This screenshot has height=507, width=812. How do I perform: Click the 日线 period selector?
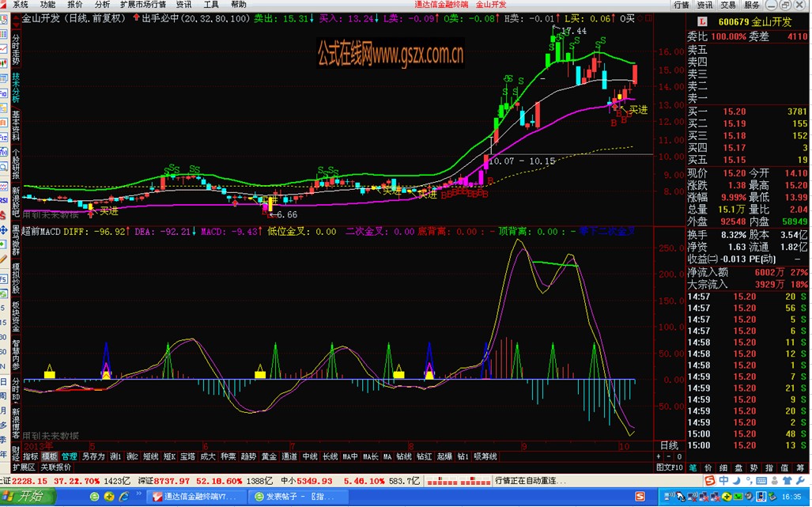pos(669,445)
